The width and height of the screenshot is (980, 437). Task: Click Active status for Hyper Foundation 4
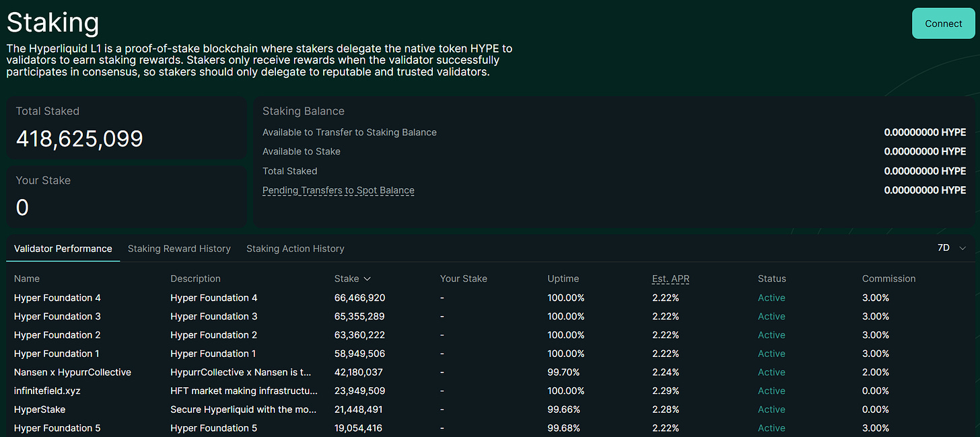pyautogui.click(x=771, y=298)
